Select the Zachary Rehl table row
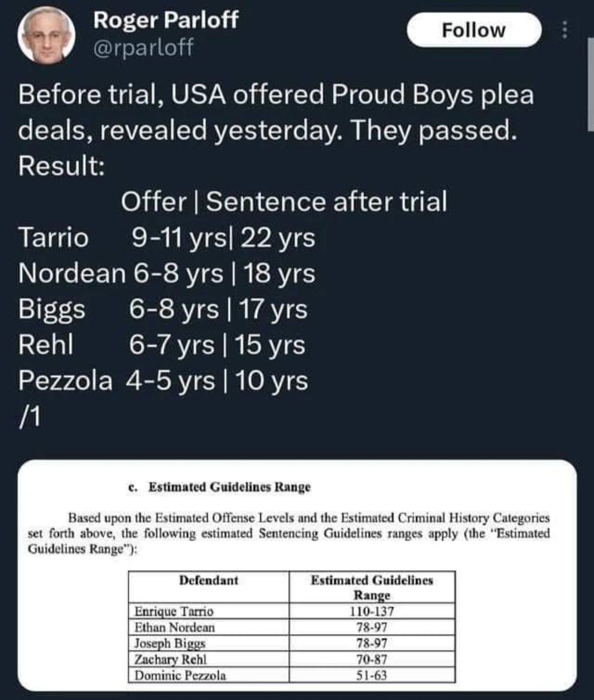 pyautogui.click(x=291, y=659)
